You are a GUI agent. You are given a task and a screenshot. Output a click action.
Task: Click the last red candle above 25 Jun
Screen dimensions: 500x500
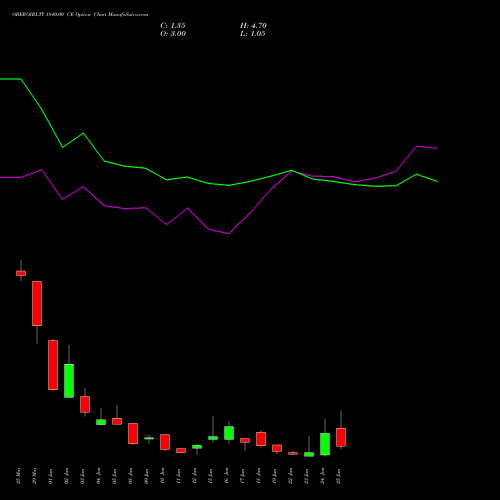point(341,437)
